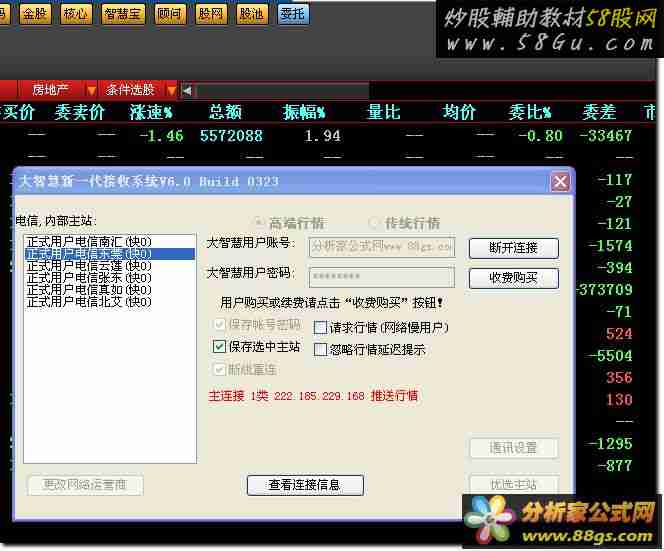Select the highlighted second server entry
This screenshot has width=664, height=551.
point(110,254)
